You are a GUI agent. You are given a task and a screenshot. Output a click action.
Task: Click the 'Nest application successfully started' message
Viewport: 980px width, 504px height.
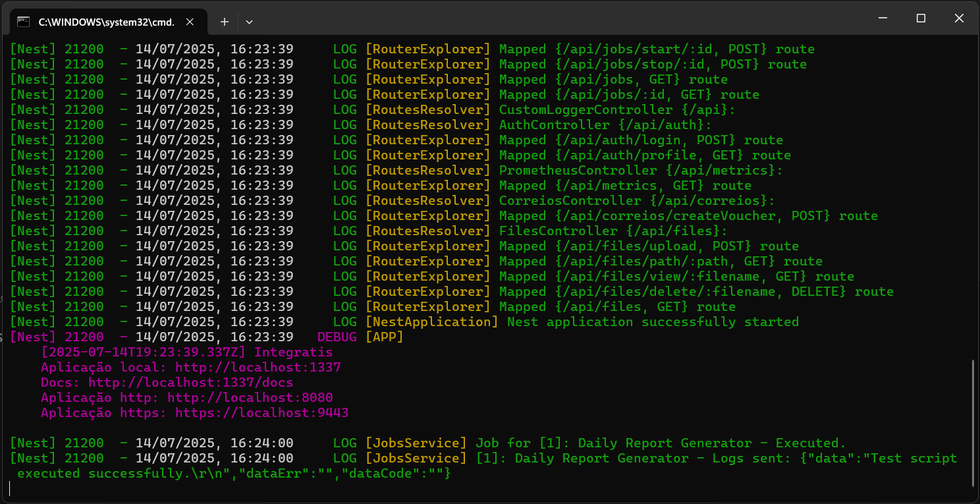click(x=652, y=322)
